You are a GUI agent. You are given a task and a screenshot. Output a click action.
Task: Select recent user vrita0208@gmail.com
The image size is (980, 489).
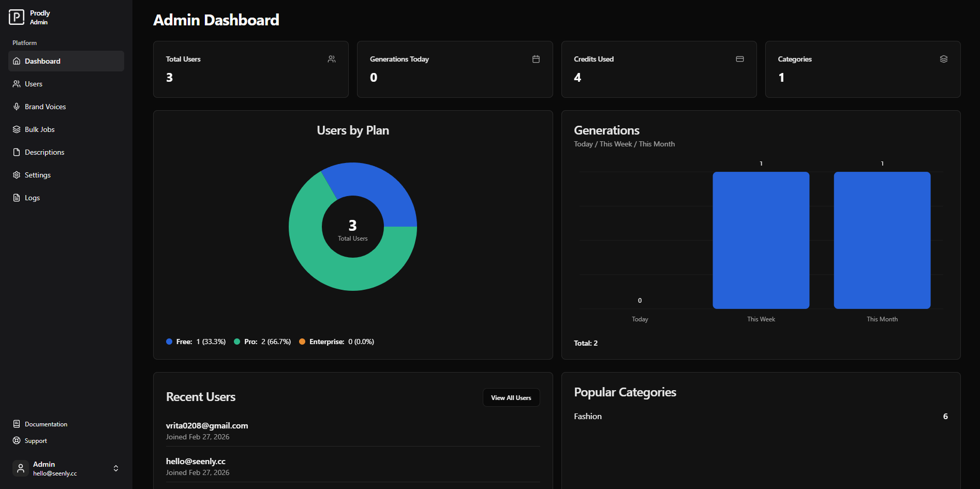[x=206, y=425]
